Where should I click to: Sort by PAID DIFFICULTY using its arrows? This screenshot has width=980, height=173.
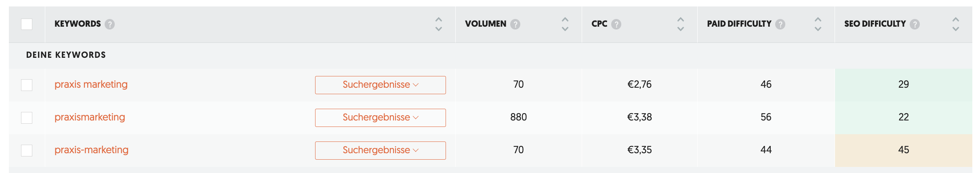tap(818, 24)
